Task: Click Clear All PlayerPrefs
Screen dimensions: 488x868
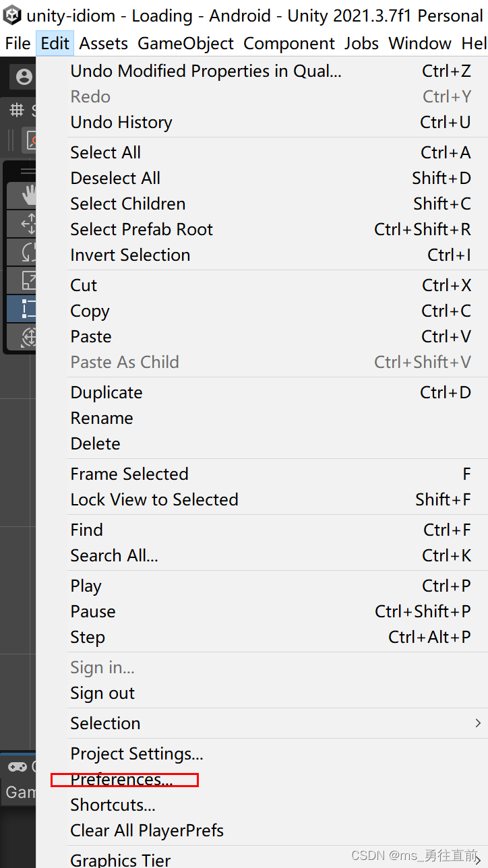Action: point(147,831)
